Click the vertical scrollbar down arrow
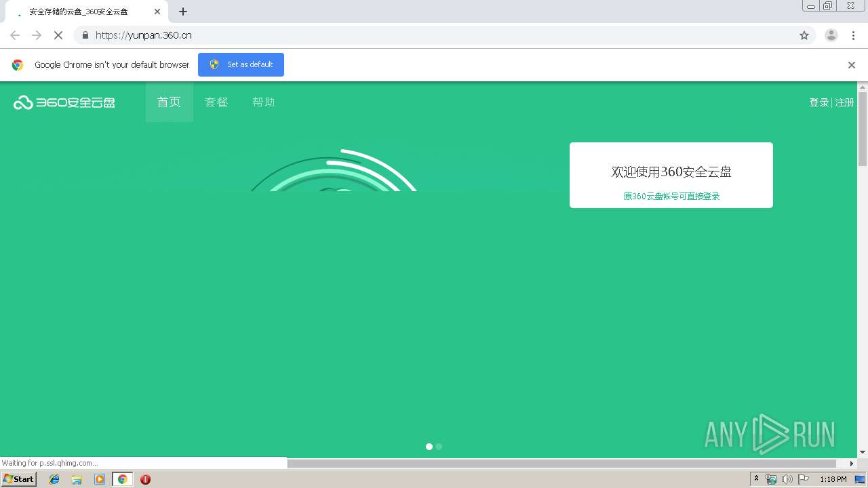 pos(863,452)
